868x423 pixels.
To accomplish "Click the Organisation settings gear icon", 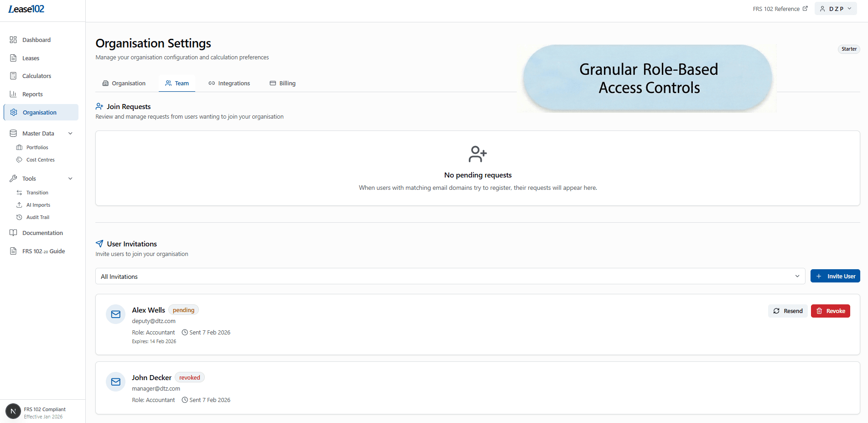I will click(14, 112).
